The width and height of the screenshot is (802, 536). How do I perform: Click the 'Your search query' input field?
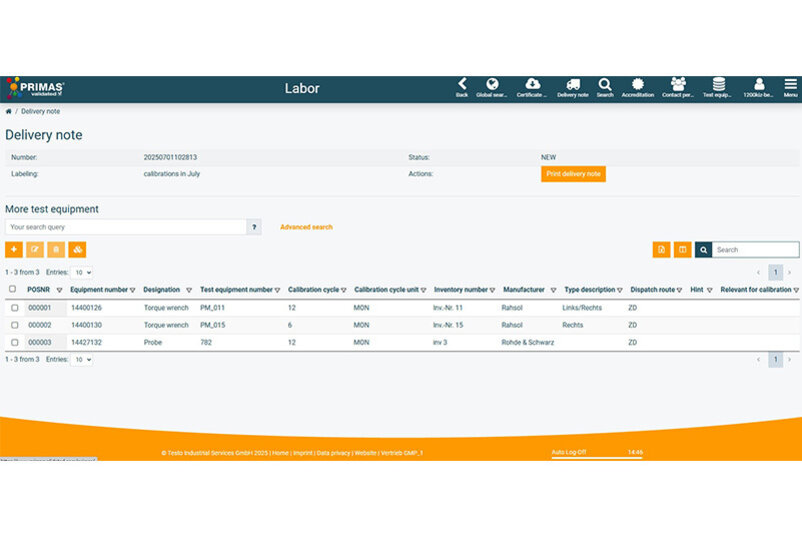(x=125, y=227)
